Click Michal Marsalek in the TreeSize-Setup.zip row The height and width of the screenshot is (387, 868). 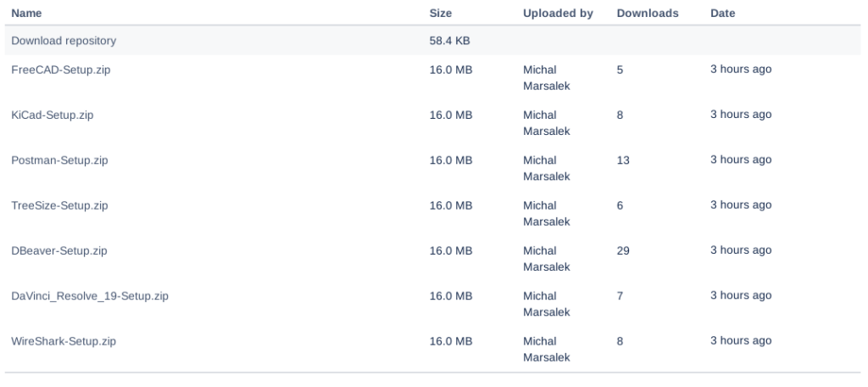coord(546,213)
